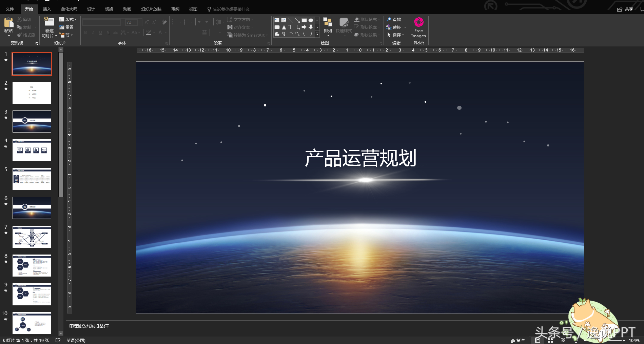The image size is (644, 344).
Task: Click the Reset (重置) slide icon
Action: click(x=62, y=27)
